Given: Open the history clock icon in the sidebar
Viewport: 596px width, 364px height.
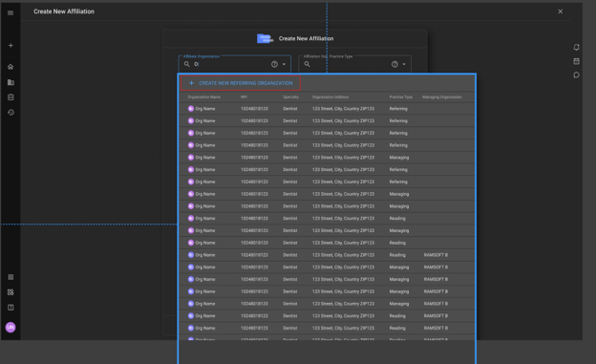Looking at the screenshot, I should [11, 113].
